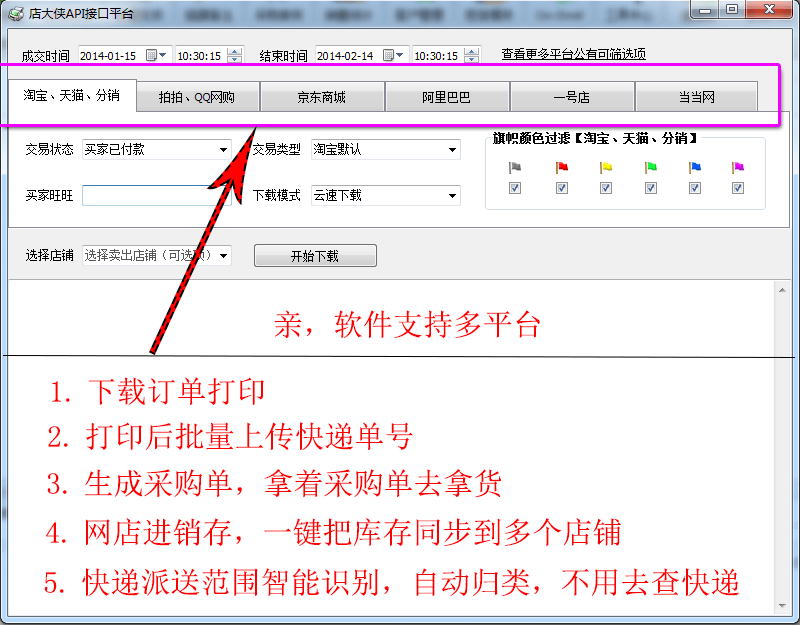Open the 下载模式 dropdown showing 云速下载
Image resolution: width=800 pixels, height=625 pixels.
click(454, 195)
